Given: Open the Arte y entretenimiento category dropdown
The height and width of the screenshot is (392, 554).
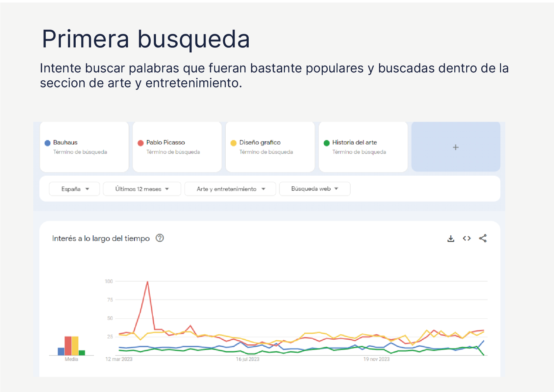Looking at the screenshot, I should click(x=230, y=189).
